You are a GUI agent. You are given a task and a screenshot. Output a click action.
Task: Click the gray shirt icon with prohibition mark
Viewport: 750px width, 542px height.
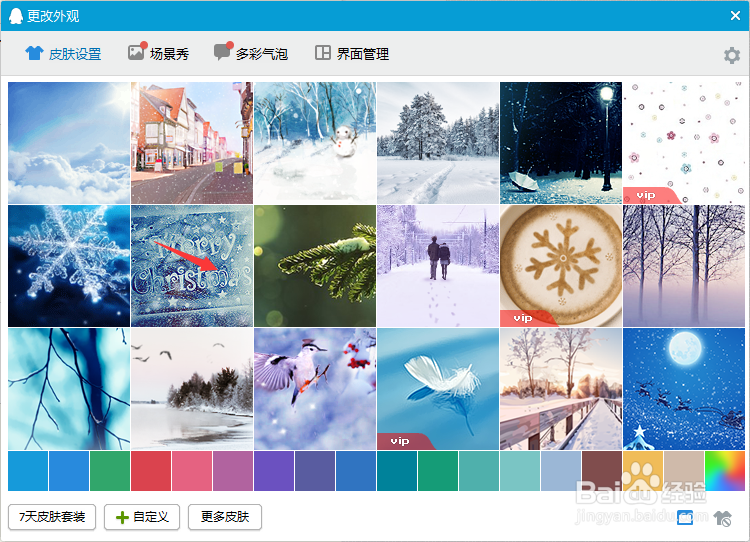(722, 518)
